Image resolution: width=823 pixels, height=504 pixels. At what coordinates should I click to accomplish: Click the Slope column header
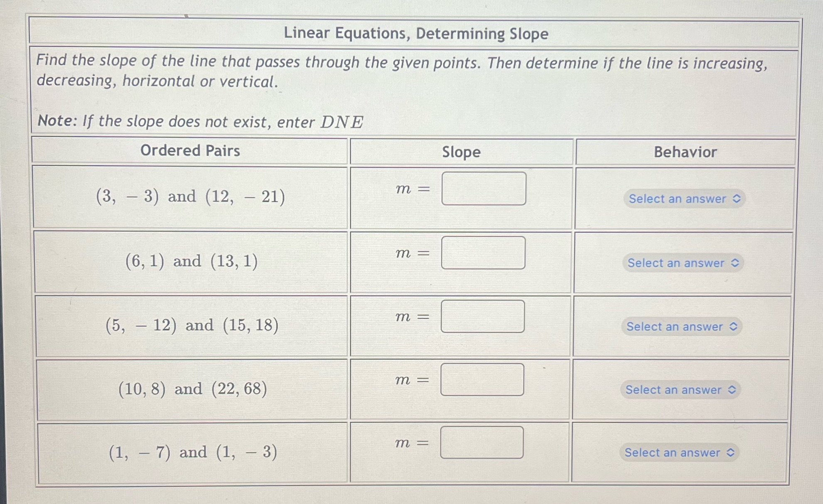(461, 152)
